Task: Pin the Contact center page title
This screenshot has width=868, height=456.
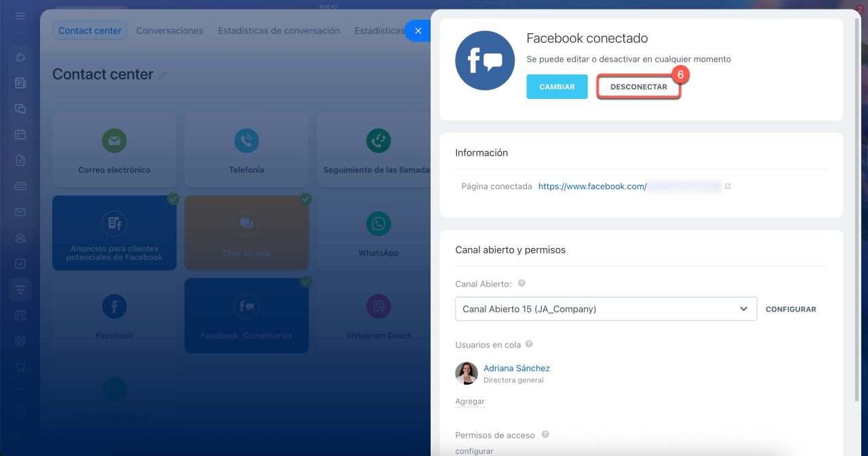Action: pyautogui.click(x=163, y=75)
